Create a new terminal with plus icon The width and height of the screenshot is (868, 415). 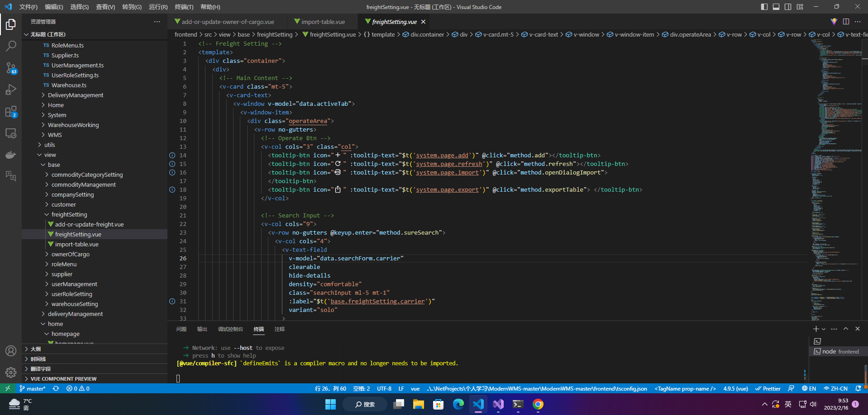[816, 329]
